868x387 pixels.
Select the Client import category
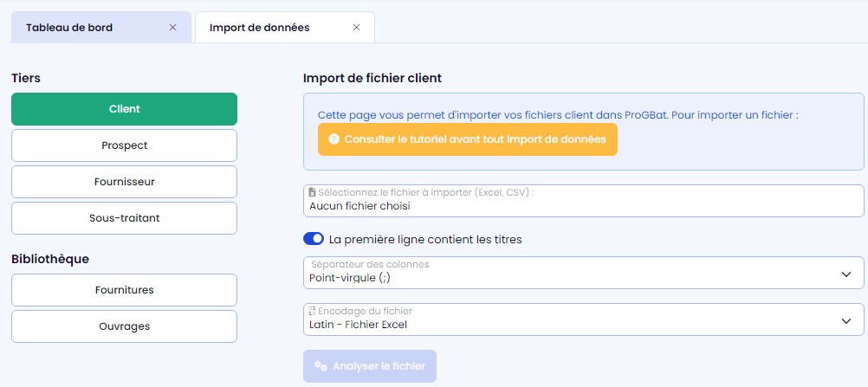pyautogui.click(x=124, y=109)
